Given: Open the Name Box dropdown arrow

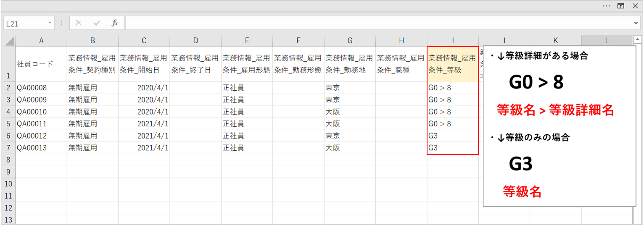Looking at the screenshot, I should [50, 23].
